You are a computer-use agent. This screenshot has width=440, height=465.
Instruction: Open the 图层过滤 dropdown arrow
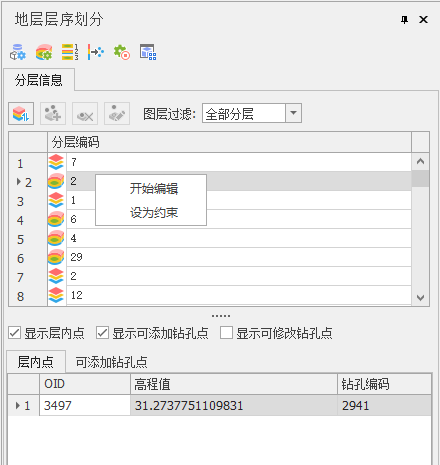pos(293,113)
